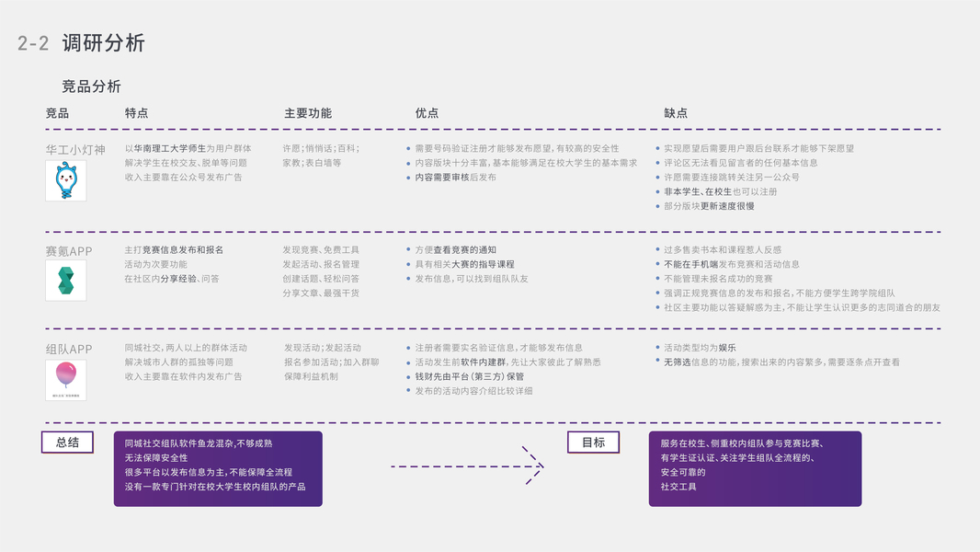This screenshot has width=980, height=552.
Task: Select text 评论区无法看见留言者的任何基本信息
Action: point(741,163)
